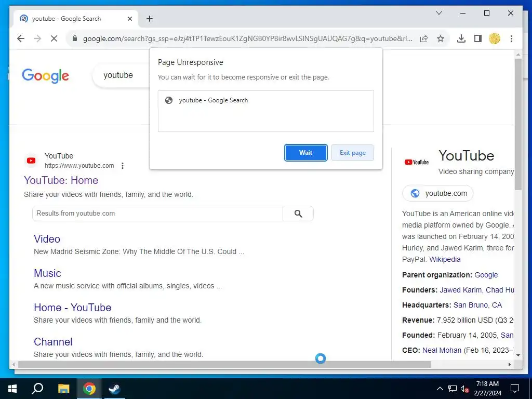Click the Results from youtube.com search field
532x399 pixels.
click(157, 214)
